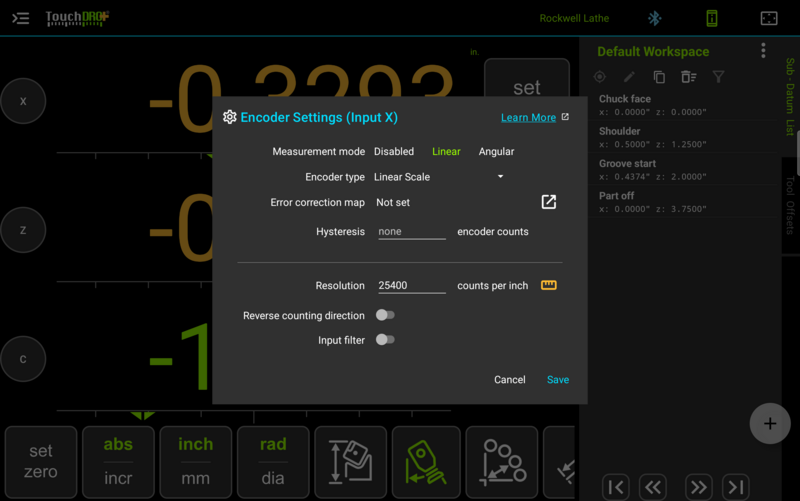Viewport: 800px width, 501px height.
Task: Save the encoder settings
Action: pyautogui.click(x=558, y=380)
